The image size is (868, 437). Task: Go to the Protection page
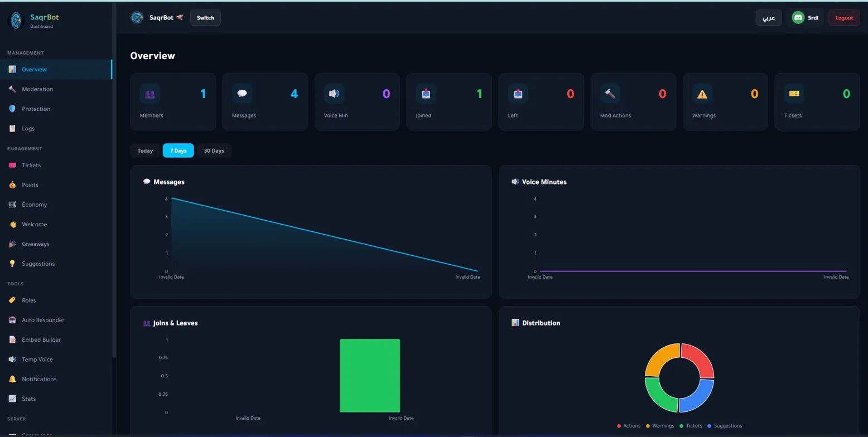[x=56, y=109]
